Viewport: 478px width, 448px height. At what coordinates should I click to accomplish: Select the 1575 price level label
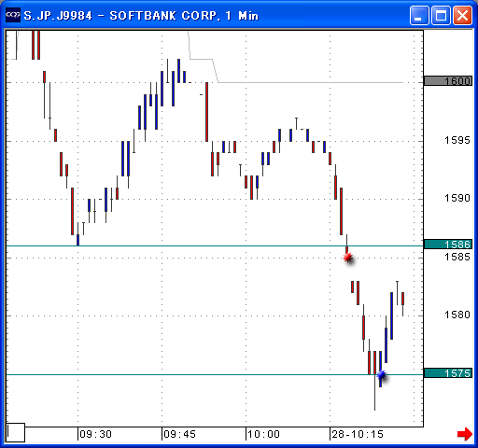coord(448,373)
